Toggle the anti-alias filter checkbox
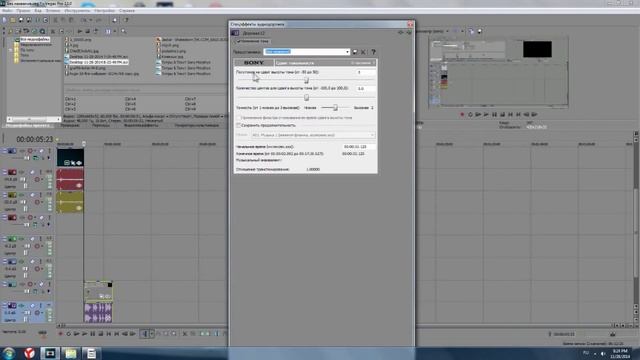Viewport: 640px width, 360px height. point(239,118)
